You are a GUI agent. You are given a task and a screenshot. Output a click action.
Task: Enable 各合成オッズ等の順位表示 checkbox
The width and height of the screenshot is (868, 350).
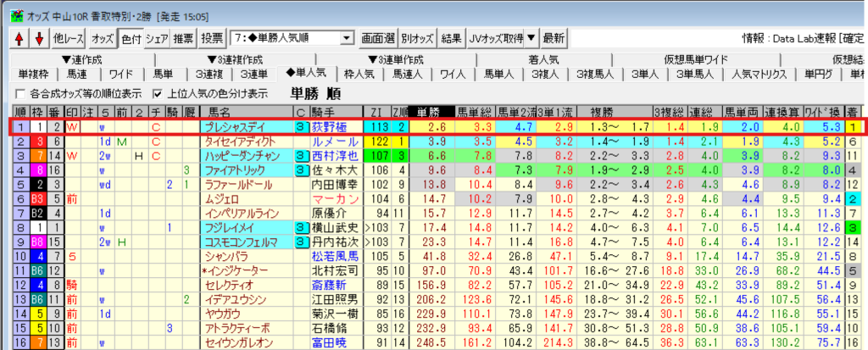(20, 93)
